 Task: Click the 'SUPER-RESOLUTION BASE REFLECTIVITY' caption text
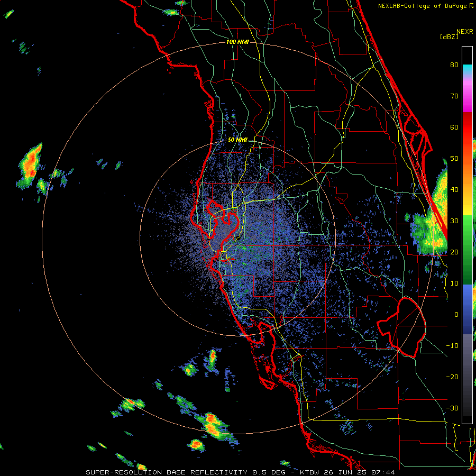click(x=167, y=472)
